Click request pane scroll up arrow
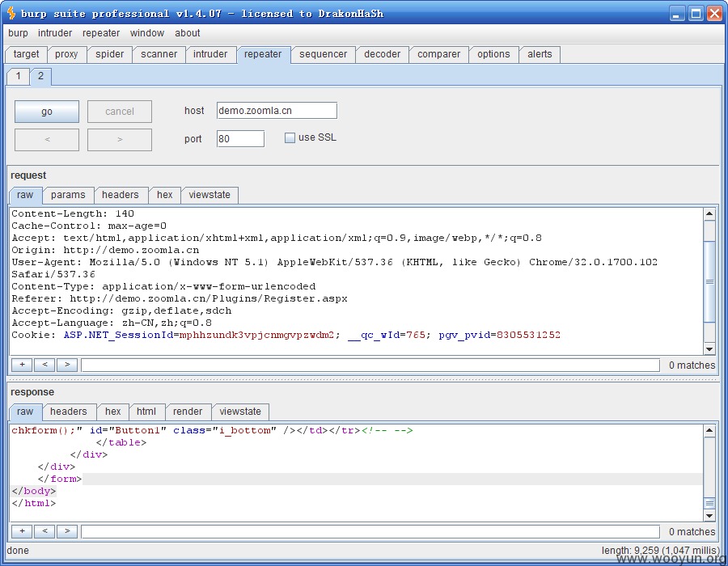728x566 pixels. [x=709, y=214]
